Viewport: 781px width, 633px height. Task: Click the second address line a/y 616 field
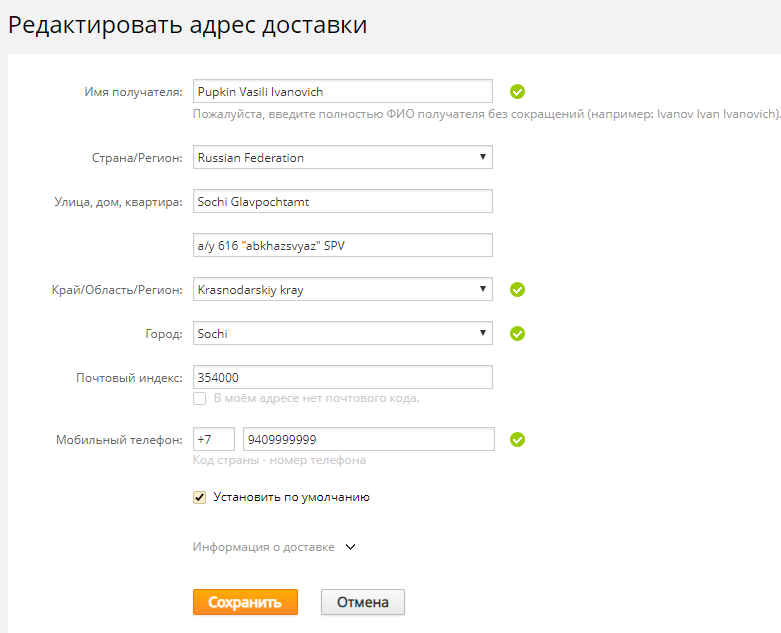point(343,245)
